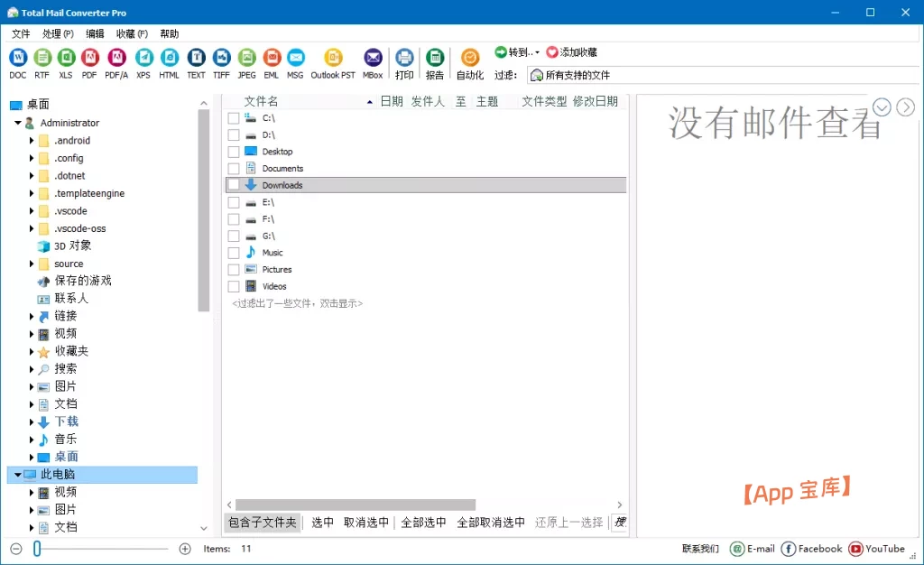Convert to TEXT format
Image resolution: width=924 pixels, height=565 pixels.
(x=196, y=63)
